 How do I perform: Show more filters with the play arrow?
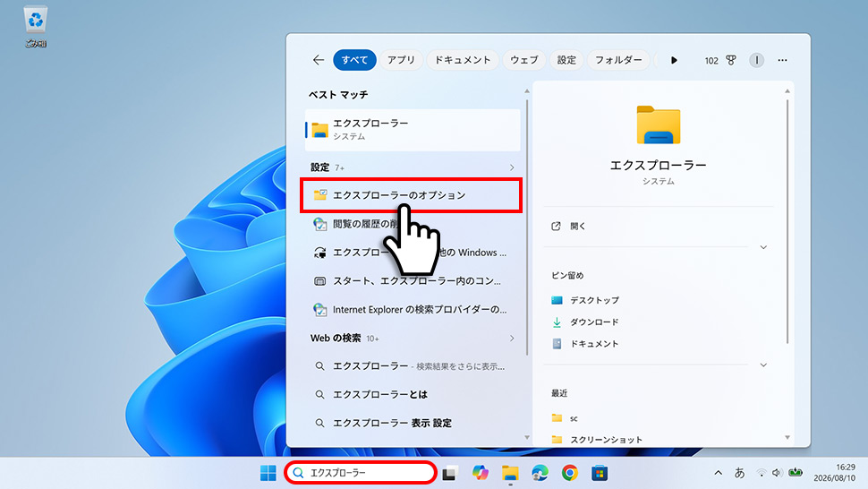click(674, 60)
